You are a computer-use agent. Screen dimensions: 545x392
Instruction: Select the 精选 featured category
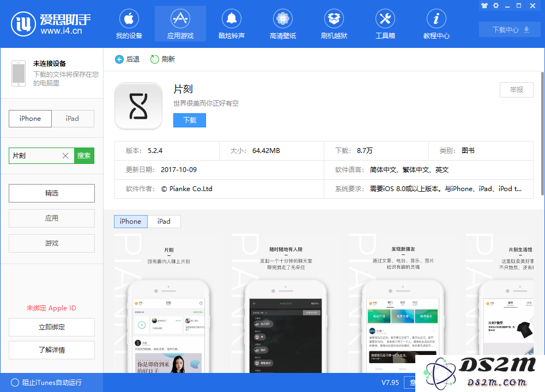click(52, 193)
